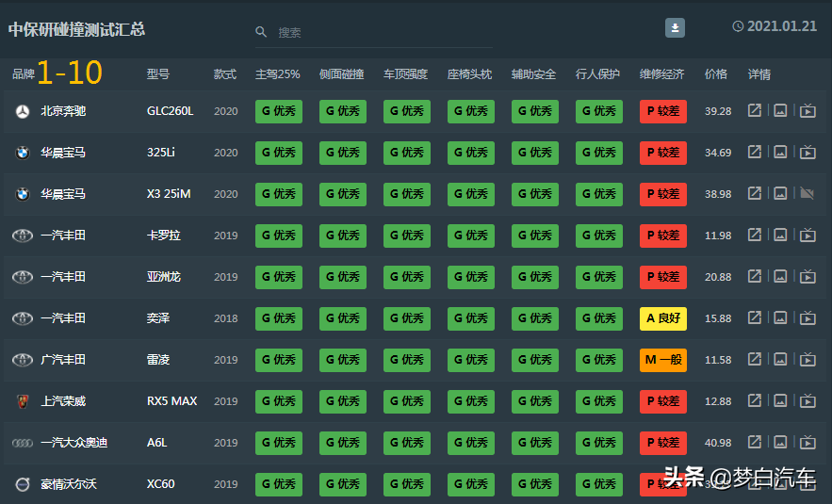Select the 北京奔驰 brand cell
This screenshot has width=832, height=504.
click(x=63, y=111)
